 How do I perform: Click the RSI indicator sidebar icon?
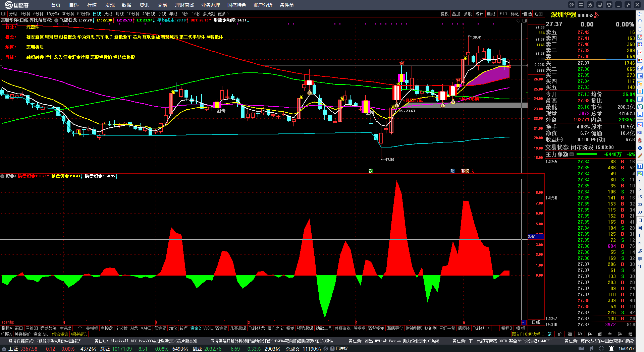point(640,132)
